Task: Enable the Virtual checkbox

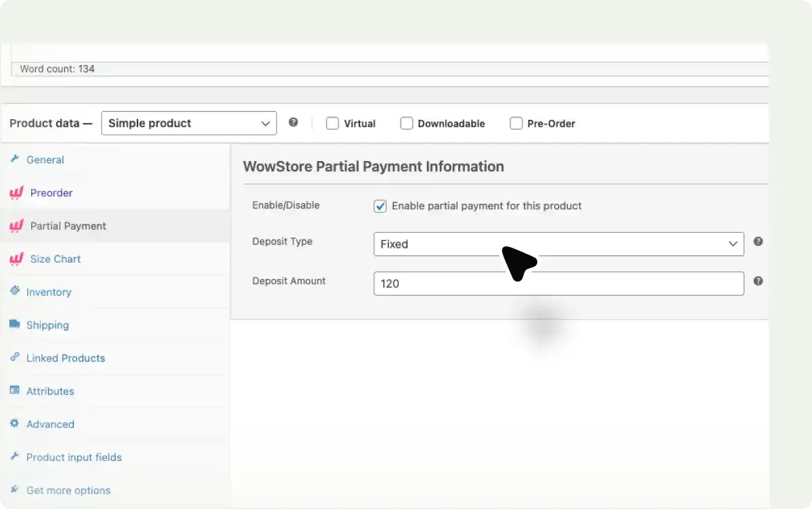Action: tap(332, 123)
